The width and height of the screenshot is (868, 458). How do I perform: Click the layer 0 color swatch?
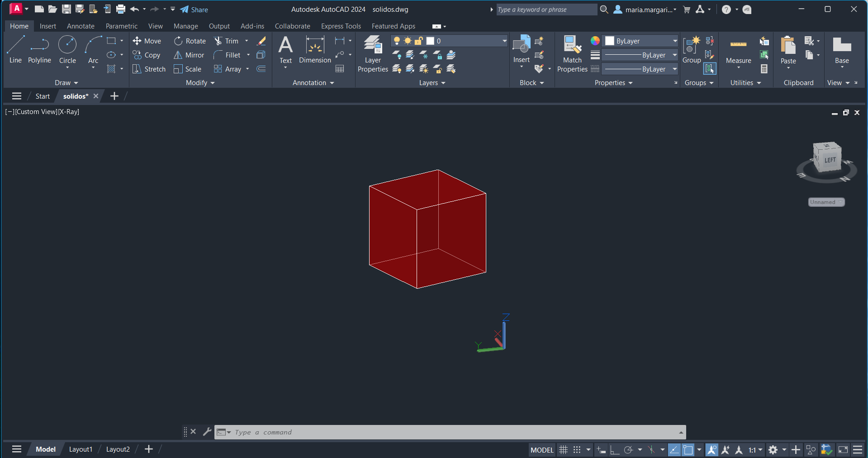pos(431,41)
